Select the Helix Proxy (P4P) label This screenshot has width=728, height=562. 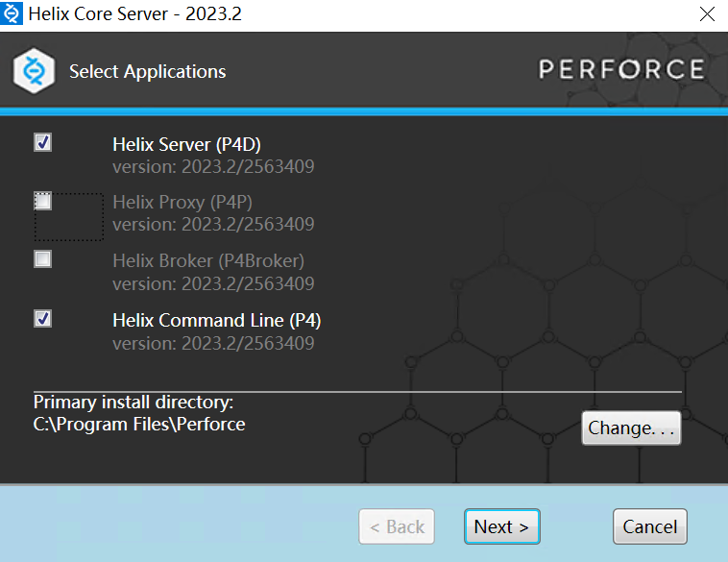pos(182,202)
